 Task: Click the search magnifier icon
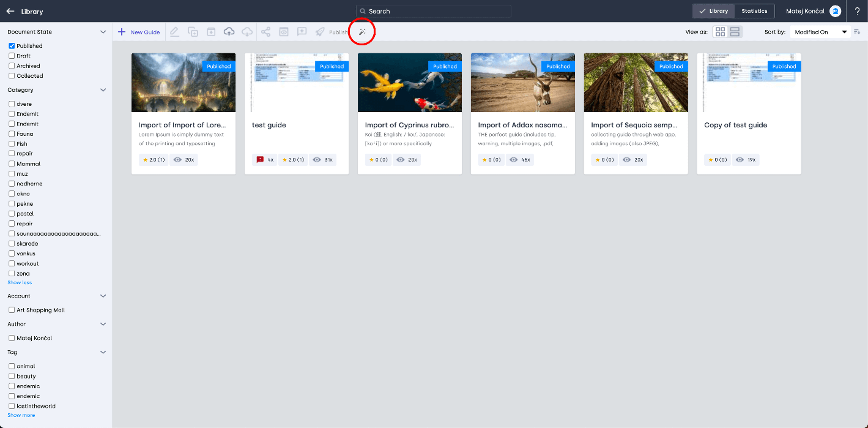363,11
